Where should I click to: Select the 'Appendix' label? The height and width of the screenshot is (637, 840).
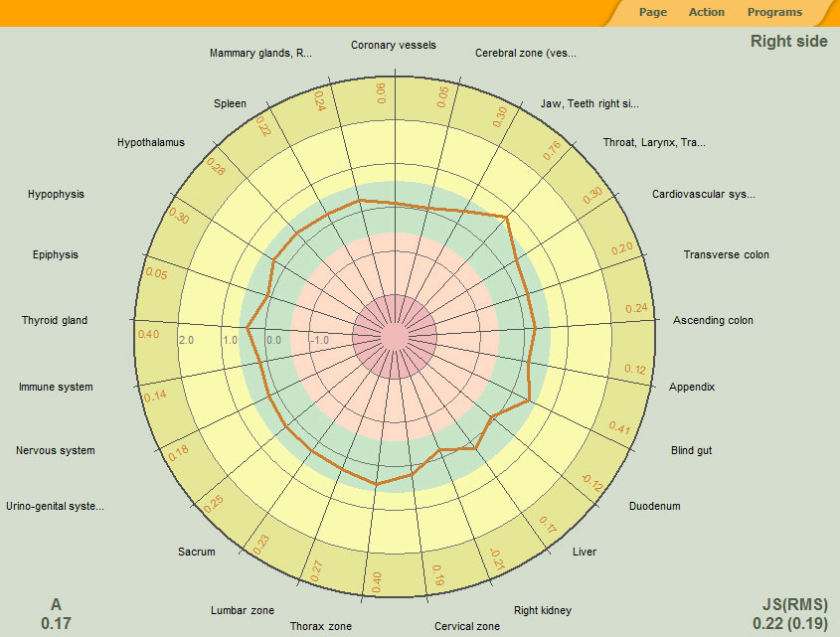pyautogui.click(x=692, y=387)
